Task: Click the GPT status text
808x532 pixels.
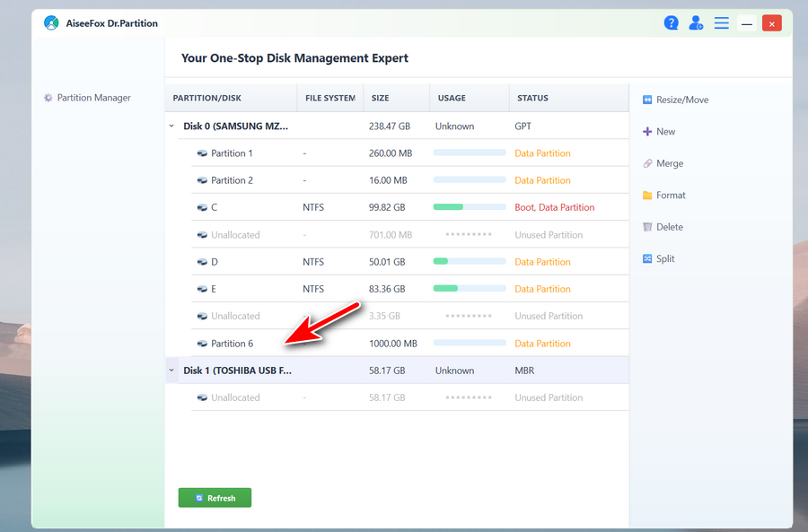Action: coord(523,126)
